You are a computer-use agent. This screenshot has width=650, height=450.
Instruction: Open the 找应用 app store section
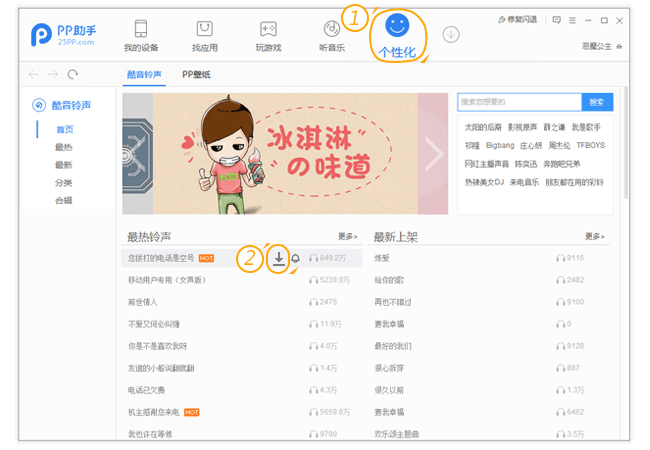204,36
